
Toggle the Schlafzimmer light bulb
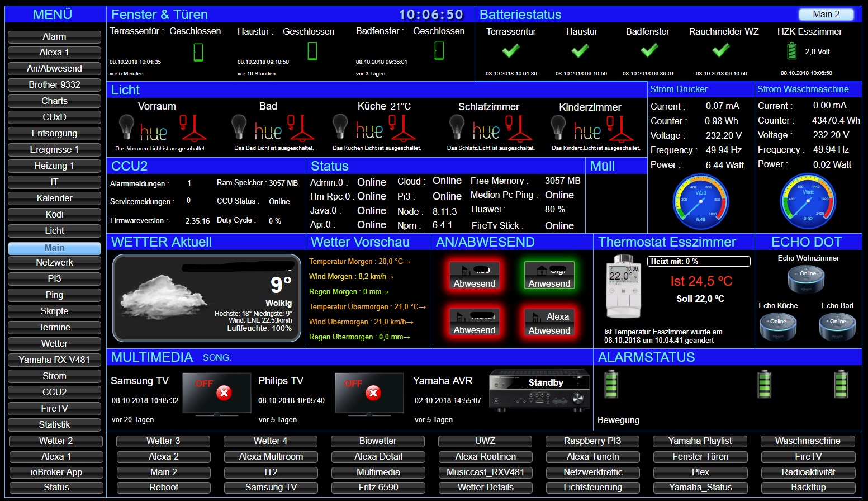pos(457,127)
